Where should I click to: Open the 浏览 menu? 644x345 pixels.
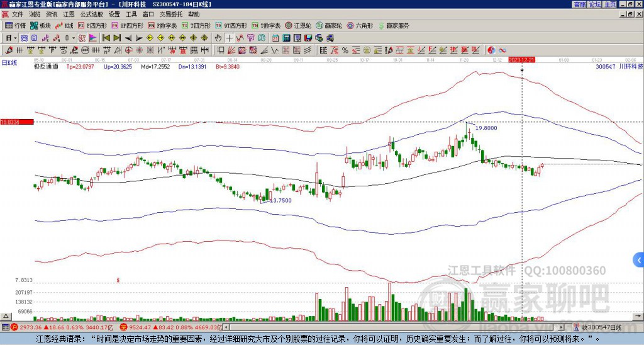(35, 14)
